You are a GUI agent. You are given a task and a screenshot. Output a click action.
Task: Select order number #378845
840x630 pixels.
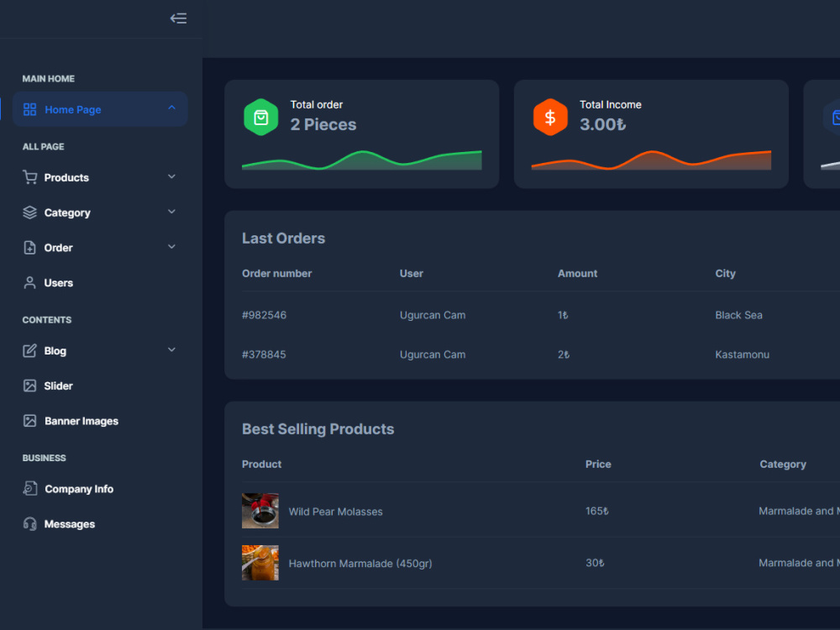click(264, 354)
